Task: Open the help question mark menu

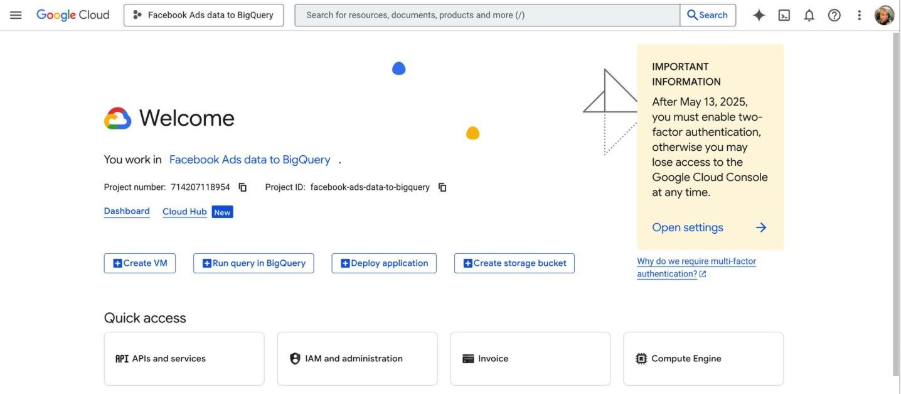Action: tap(834, 16)
